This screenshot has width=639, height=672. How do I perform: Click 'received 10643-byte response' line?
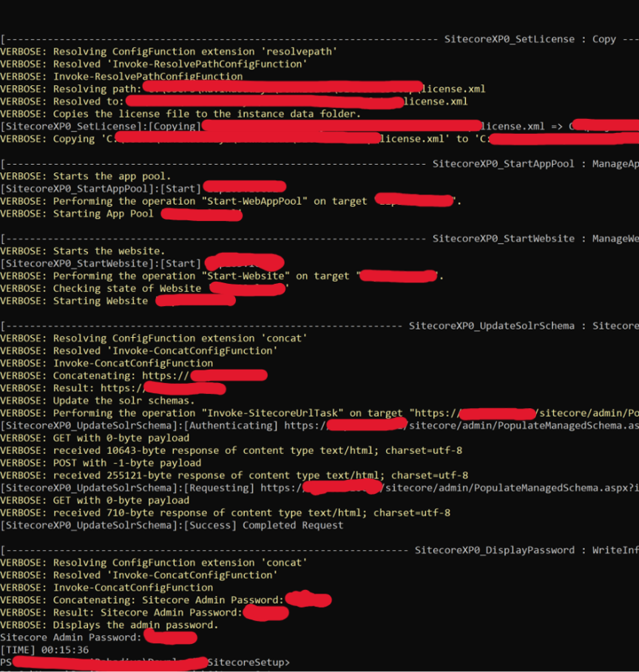point(231,450)
